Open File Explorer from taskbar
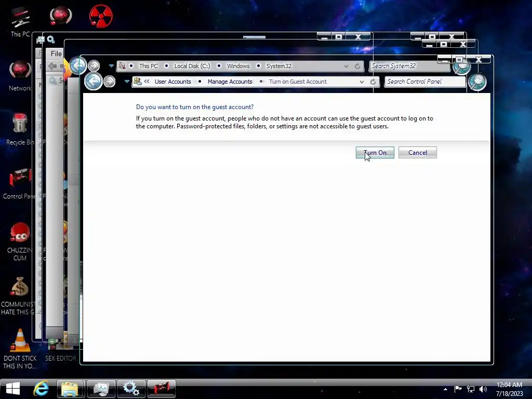The image size is (532, 399). (71, 389)
